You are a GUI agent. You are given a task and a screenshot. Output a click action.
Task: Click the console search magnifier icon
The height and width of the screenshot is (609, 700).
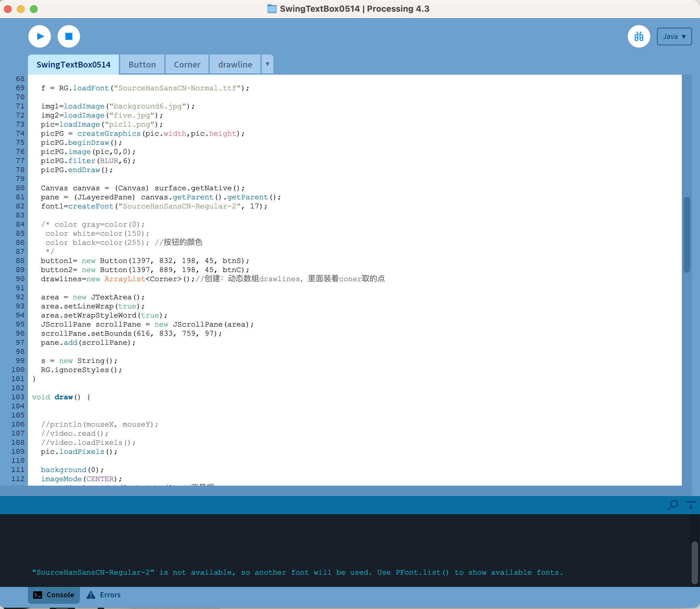pos(672,505)
